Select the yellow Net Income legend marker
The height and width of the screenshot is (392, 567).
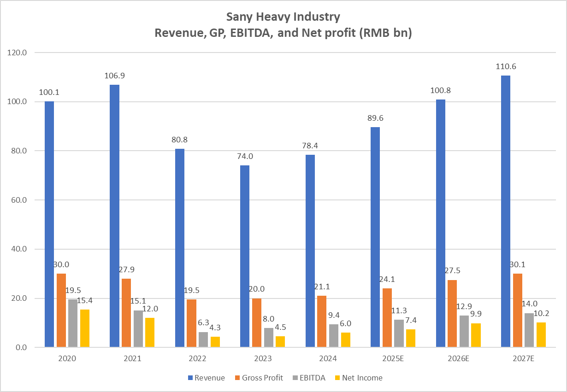(x=337, y=378)
